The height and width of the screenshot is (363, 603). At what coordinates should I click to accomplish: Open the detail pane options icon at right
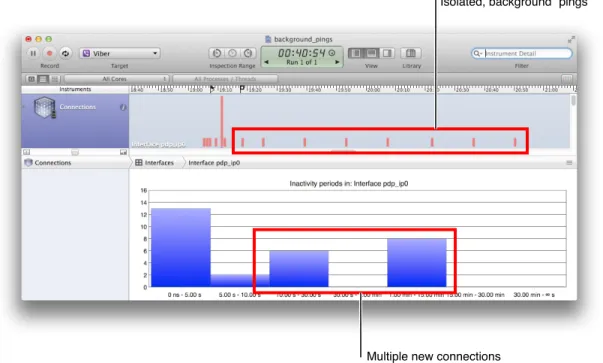[569, 163]
